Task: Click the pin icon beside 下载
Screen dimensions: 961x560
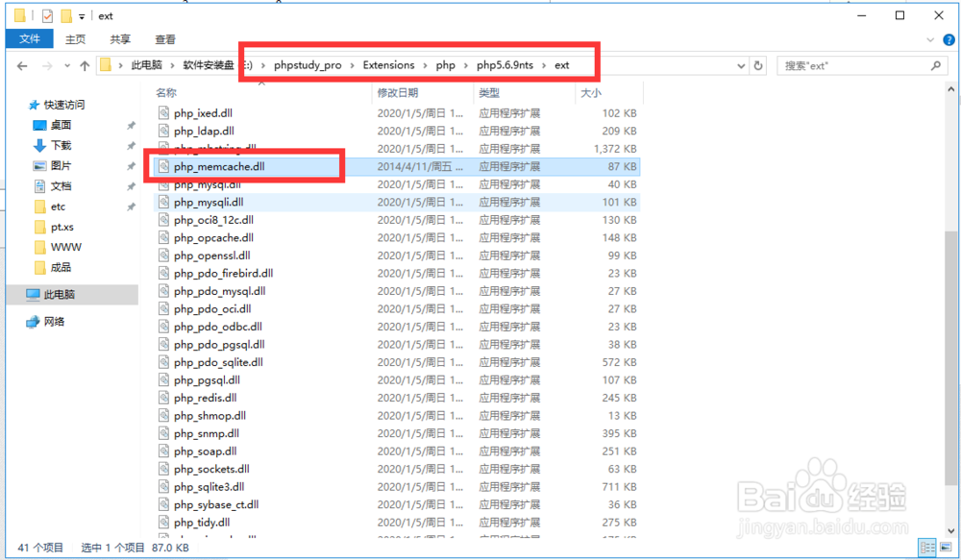Action: [x=131, y=145]
